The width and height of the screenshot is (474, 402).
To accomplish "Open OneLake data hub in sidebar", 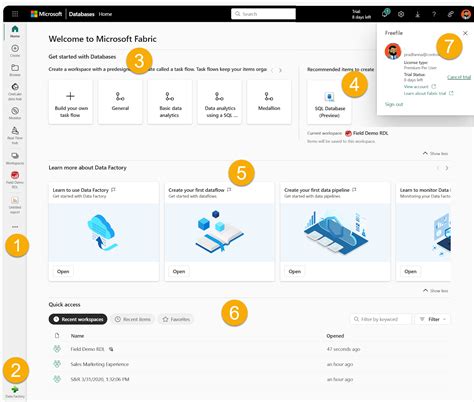I will point(15,91).
